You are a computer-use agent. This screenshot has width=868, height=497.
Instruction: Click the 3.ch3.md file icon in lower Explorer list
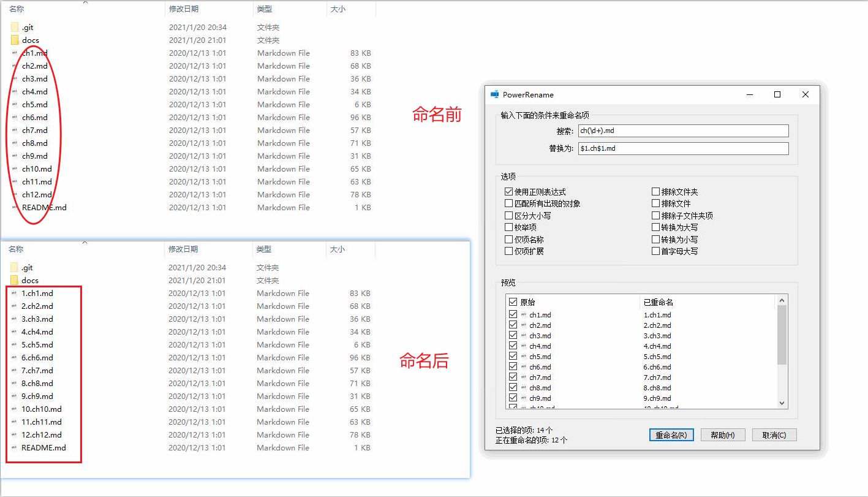coord(14,319)
